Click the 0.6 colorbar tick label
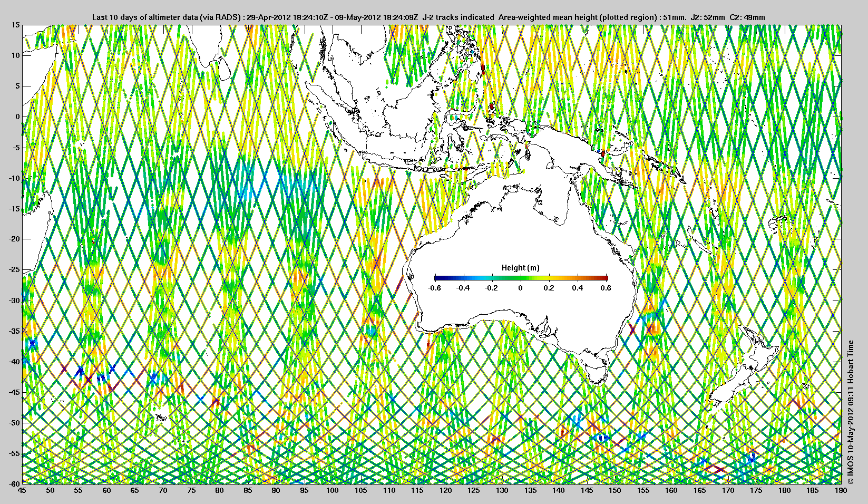This screenshot has height=504, width=868. (x=606, y=288)
